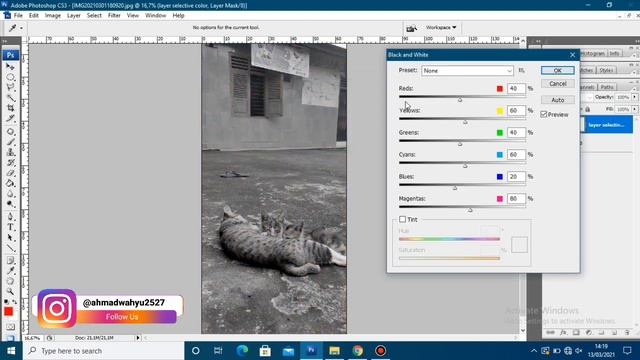Screen dimensions: 640x360
Task: Select the Blur tool
Action: (x=10, y=194)
